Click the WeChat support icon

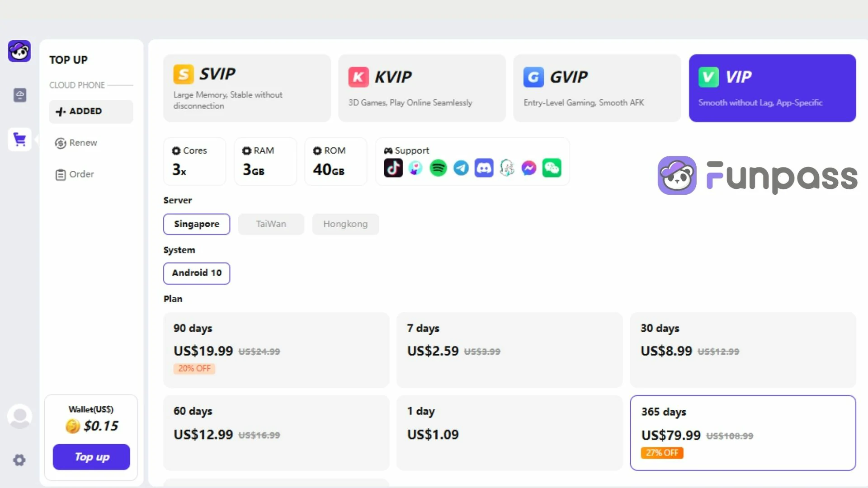coord(551,168)
